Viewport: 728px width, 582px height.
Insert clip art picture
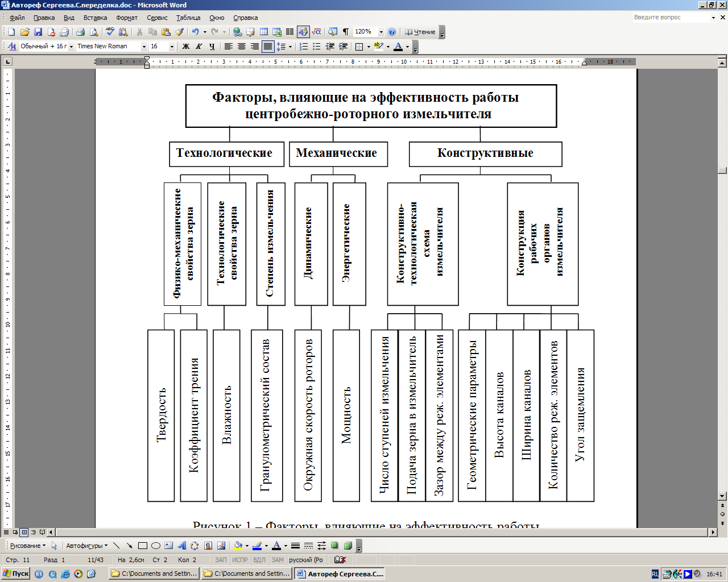click(x=208, y=546)
